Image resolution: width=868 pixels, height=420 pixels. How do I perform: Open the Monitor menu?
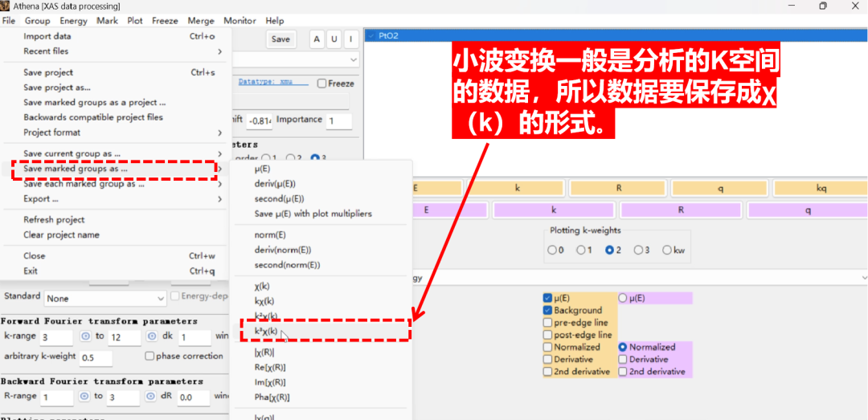[x=240, y=21]
